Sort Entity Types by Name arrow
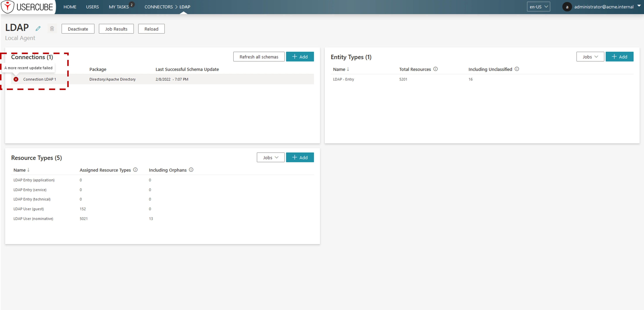644x310 pixels. (348, 69)
